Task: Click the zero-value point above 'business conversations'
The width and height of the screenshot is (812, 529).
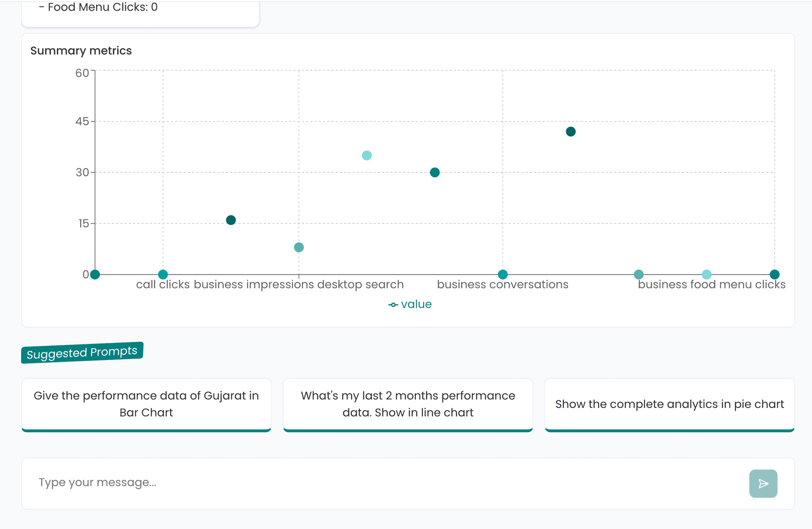Action: (503, 275)
